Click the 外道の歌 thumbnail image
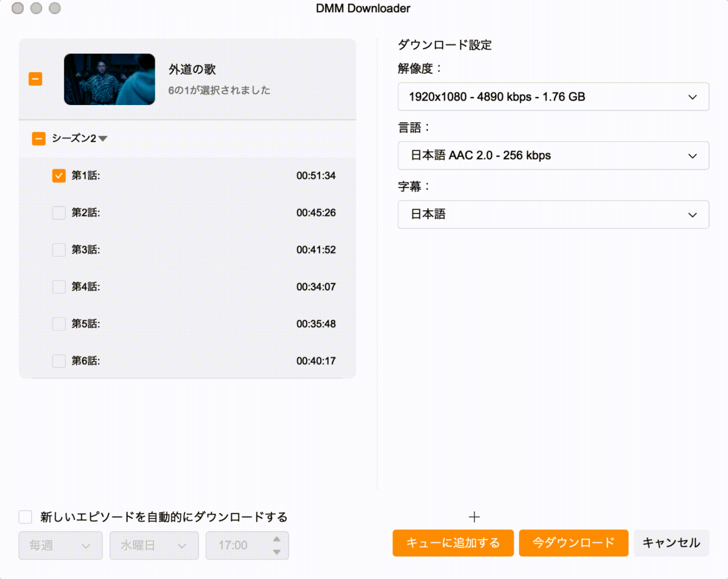Viewport: 728px width, 579px height. point(109,79)
